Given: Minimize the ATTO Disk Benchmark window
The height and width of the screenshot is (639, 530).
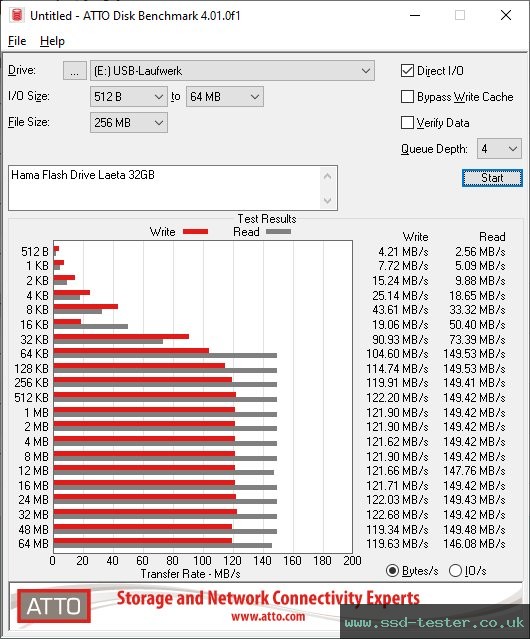Looking at the screenshot, I should tap(415, 15).
